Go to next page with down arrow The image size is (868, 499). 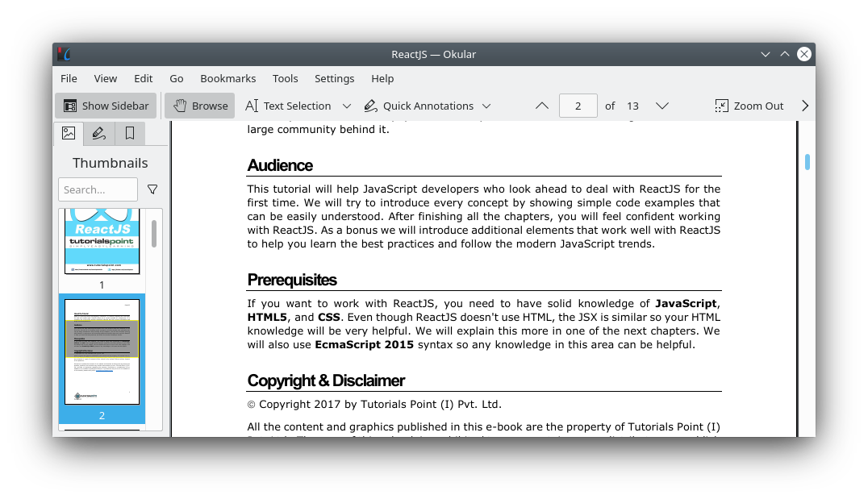pos(662,106)
